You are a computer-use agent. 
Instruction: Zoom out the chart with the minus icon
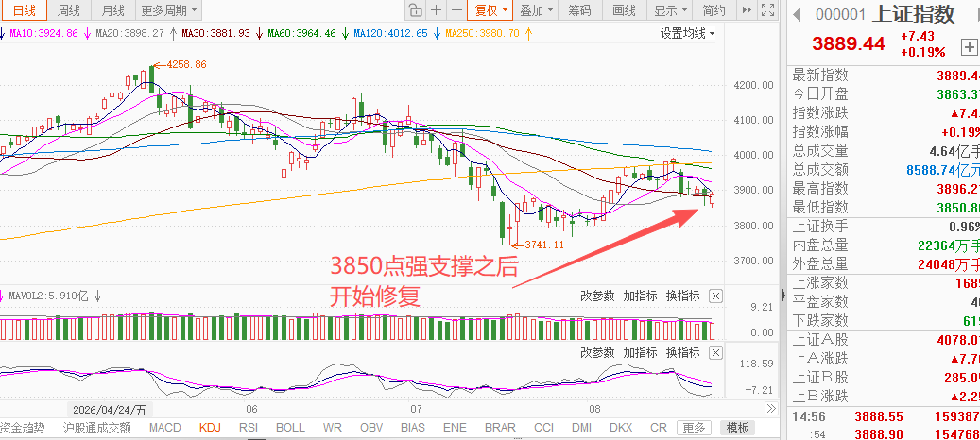pos(456,10)
